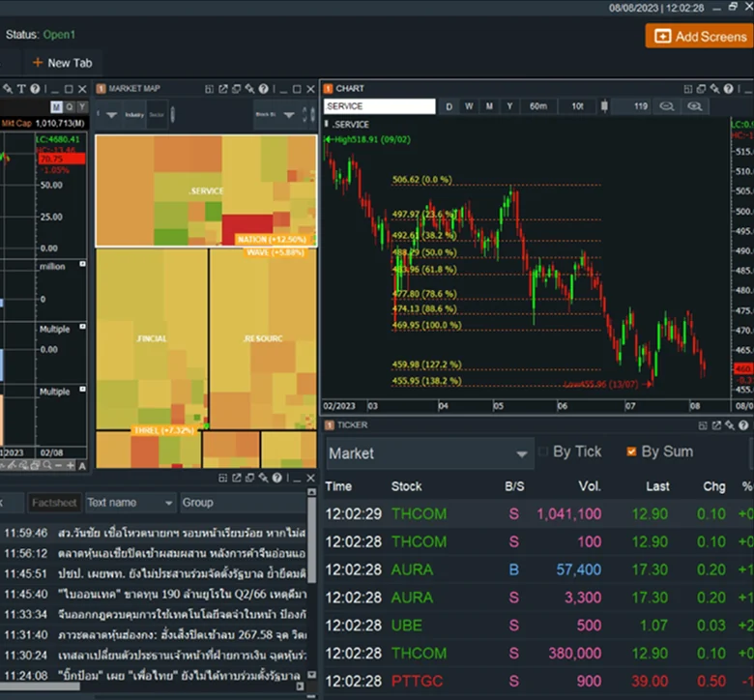The height and width of the screenshot is (700, 754).
Task: Switch chart to yearly Y period
Action: tap(509, 106)
